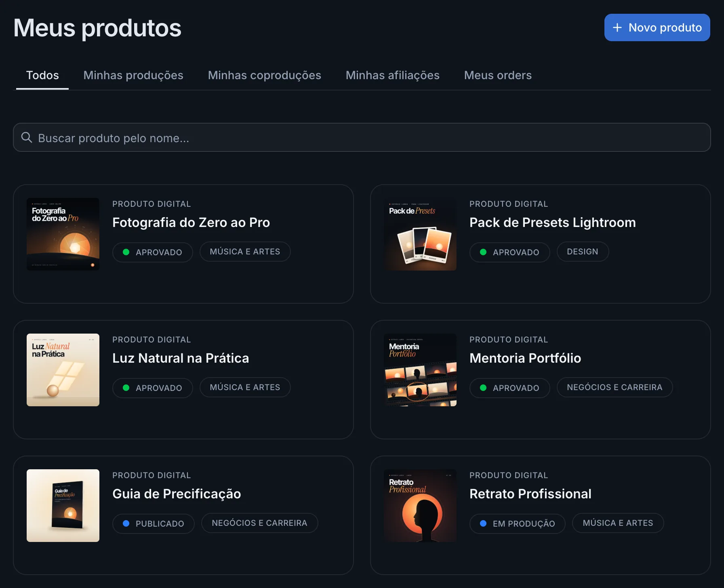Click the plus icon in Novo produto
Viewport: 724px width, 588px height.
coord(617,27)
